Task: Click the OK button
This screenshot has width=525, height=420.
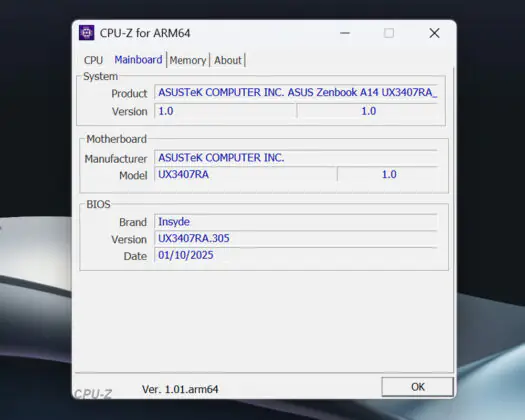Action: [418, 387]
